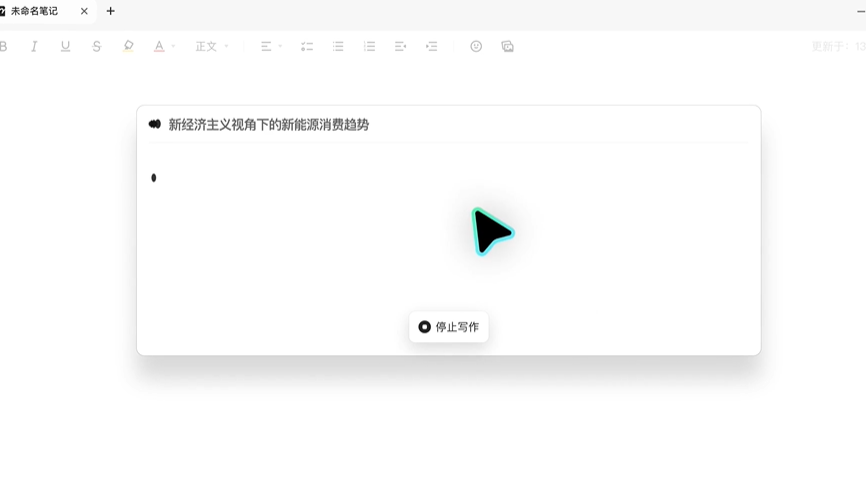Image resolution: width=866 pixels, height=490 pixels.
Task: Click the insert image icon
Action: coord(507,46)
